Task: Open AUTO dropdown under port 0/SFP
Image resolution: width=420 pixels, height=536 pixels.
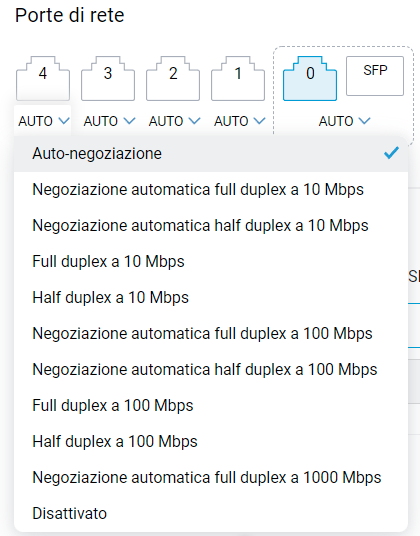Action: click(344, 121)
